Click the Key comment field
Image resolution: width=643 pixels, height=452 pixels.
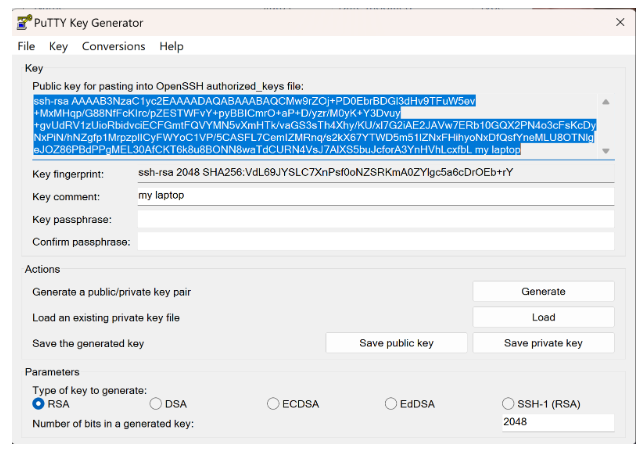[375, 195]
